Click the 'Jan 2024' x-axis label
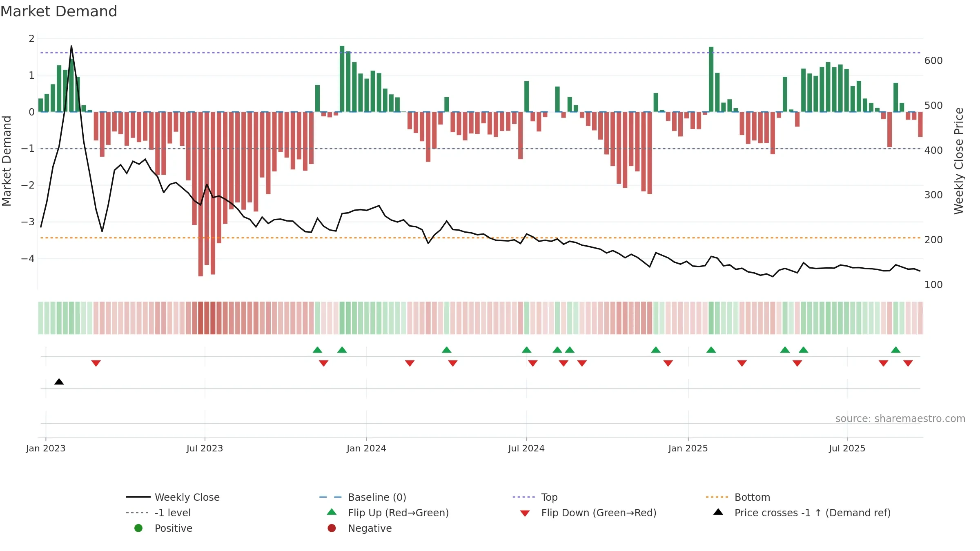Screen dimensions: 980x551 (x=366, y=448)
